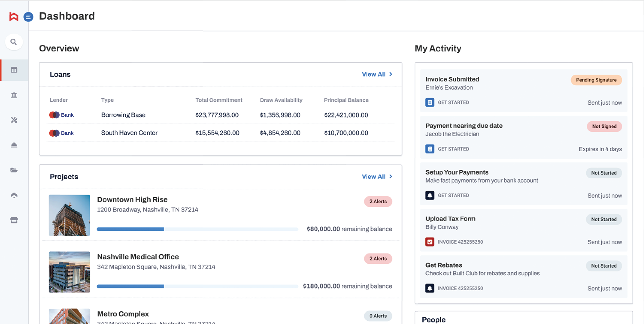The image size is (644, 324).
Task: Click the $80,000.00 remaining balance text
Action: [350, 229]
